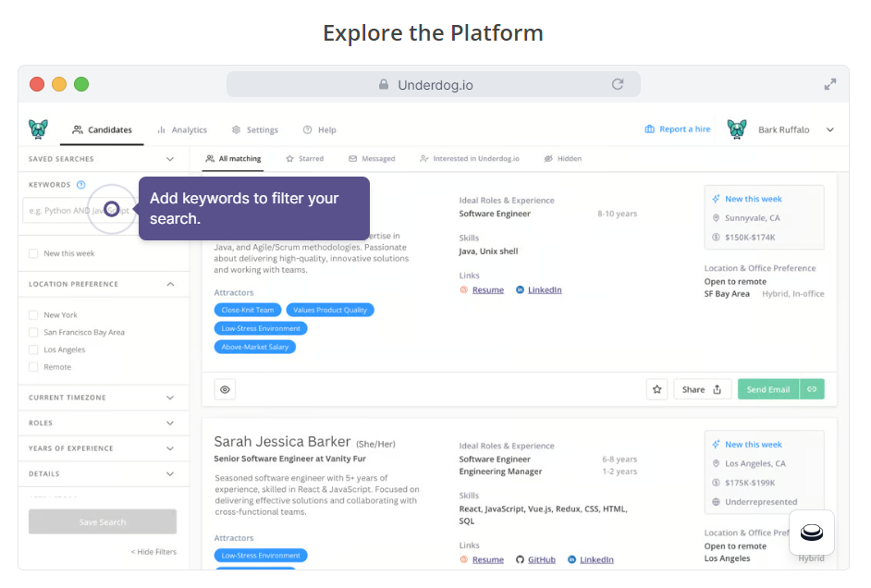Open the Messaged candidates tab
The image size is (871, 588).
click(x=372, y=158)
